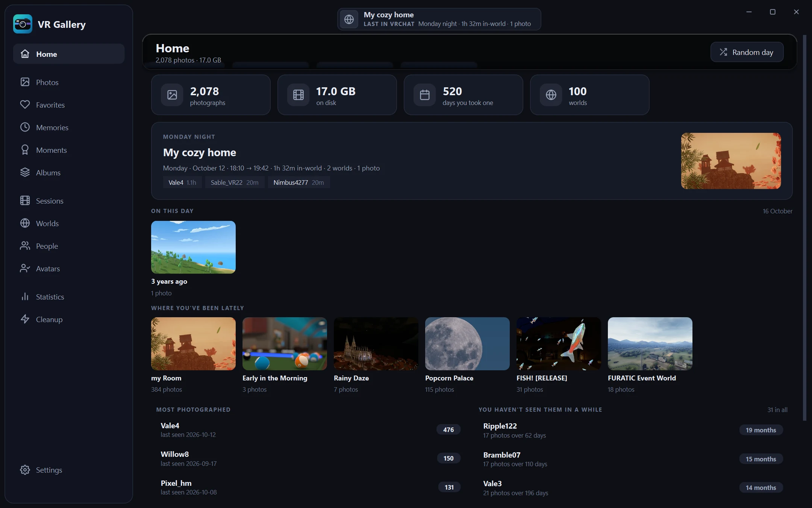Open the my Room world thumbnail
The height and width of the screenshot is (508, 812).
[193, 344]
